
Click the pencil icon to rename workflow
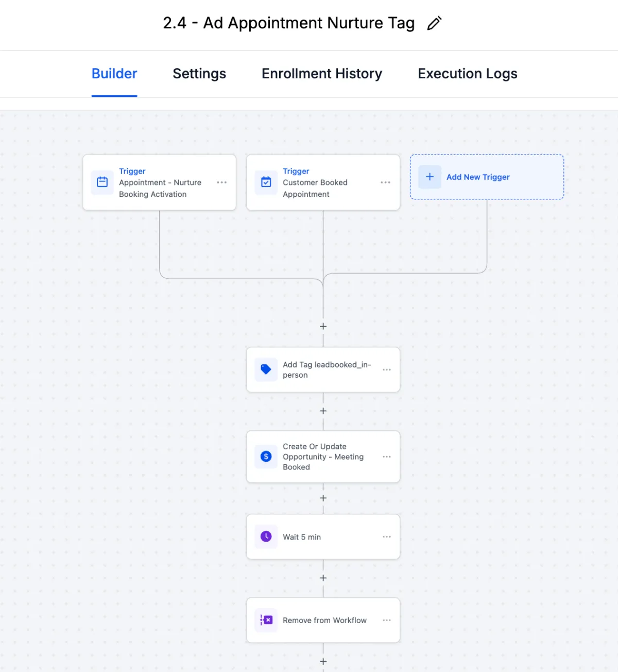click(x=434, y=23)
